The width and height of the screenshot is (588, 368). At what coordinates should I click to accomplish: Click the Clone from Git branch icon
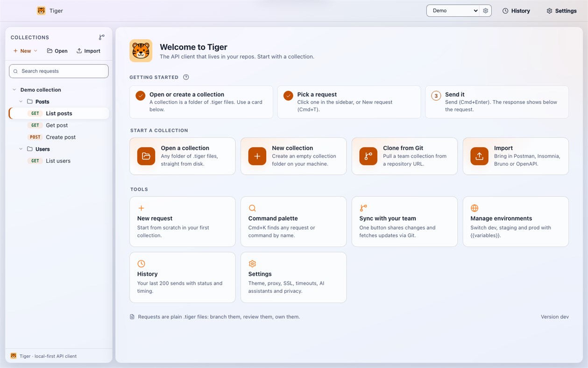(x=368, y=156)
